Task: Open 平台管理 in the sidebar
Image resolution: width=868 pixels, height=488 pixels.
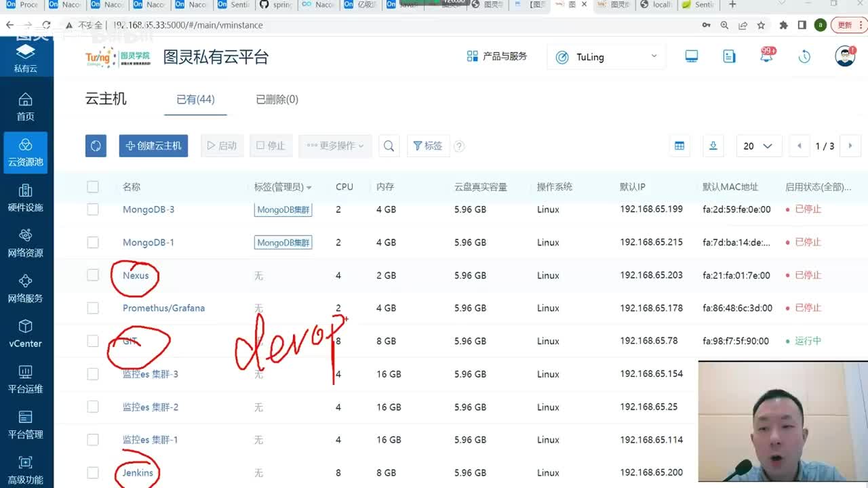Action: tap(25, 425)
